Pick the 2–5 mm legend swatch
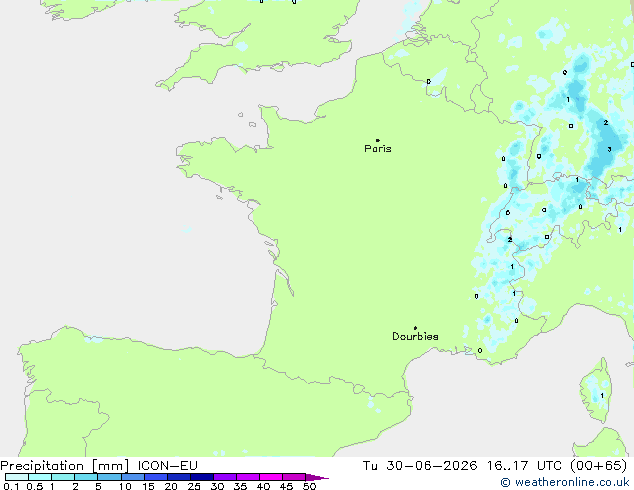Image resolution: width=634 pixels, height=490 pixels. point(86,477)
